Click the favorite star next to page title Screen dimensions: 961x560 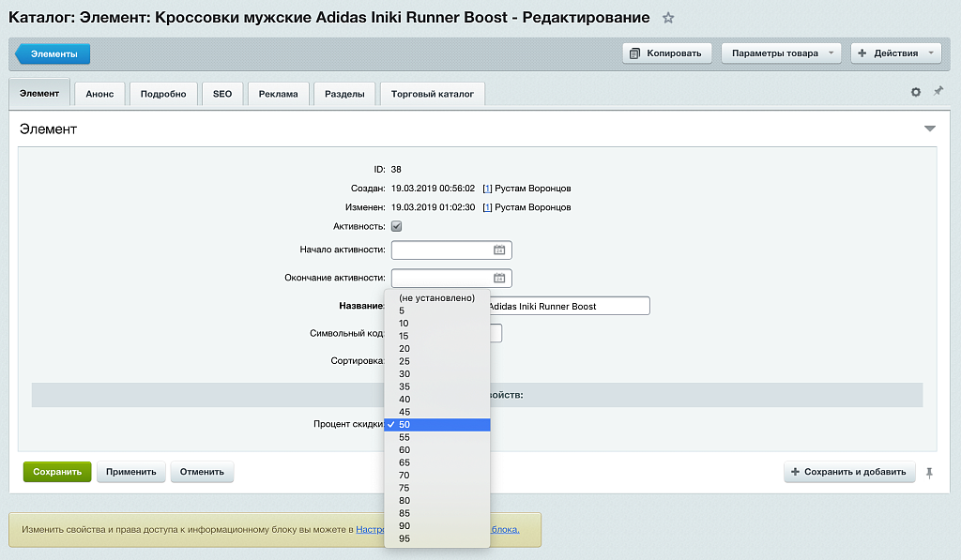tap(668, 18)
